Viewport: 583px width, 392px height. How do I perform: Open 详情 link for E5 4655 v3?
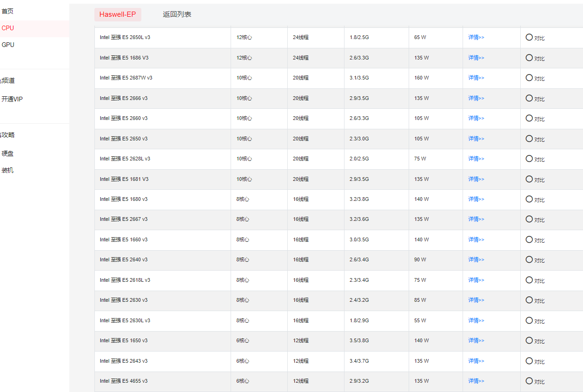tap(476, 381)
